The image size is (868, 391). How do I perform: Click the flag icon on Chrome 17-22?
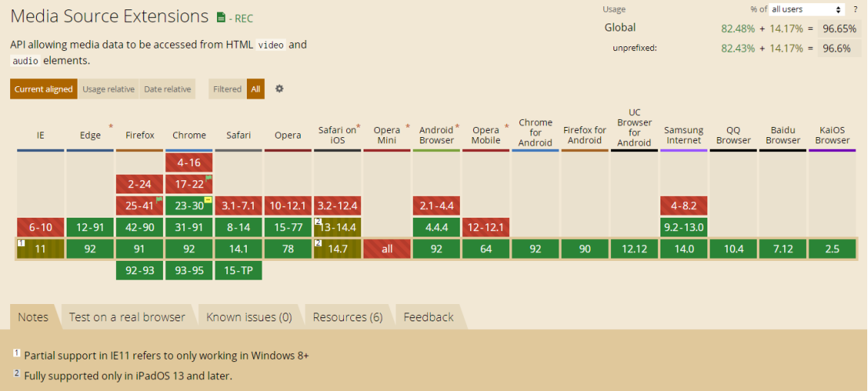tap(208, 178)
